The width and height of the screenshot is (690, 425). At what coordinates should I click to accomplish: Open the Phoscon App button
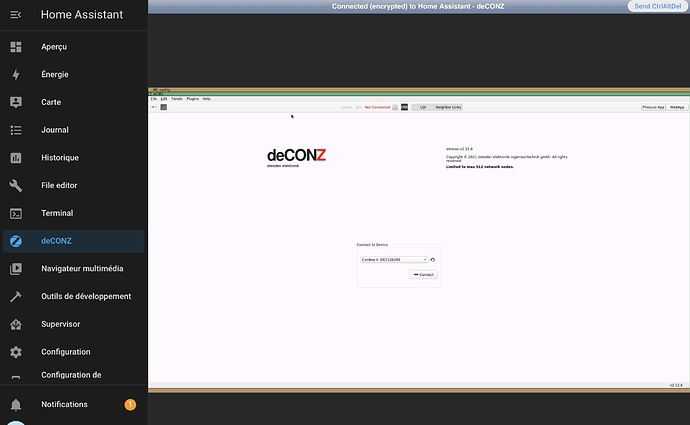point(653,107)
